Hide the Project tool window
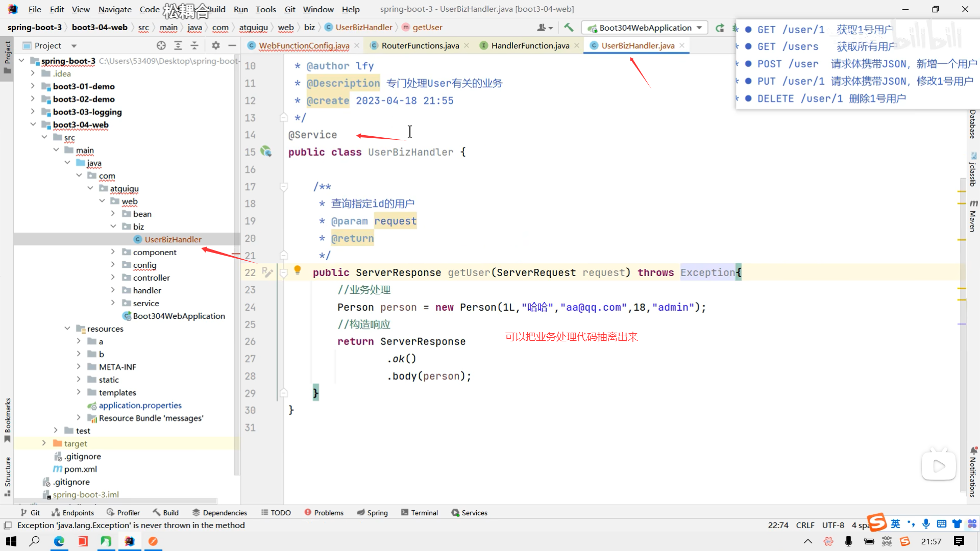 pos(232,45)
